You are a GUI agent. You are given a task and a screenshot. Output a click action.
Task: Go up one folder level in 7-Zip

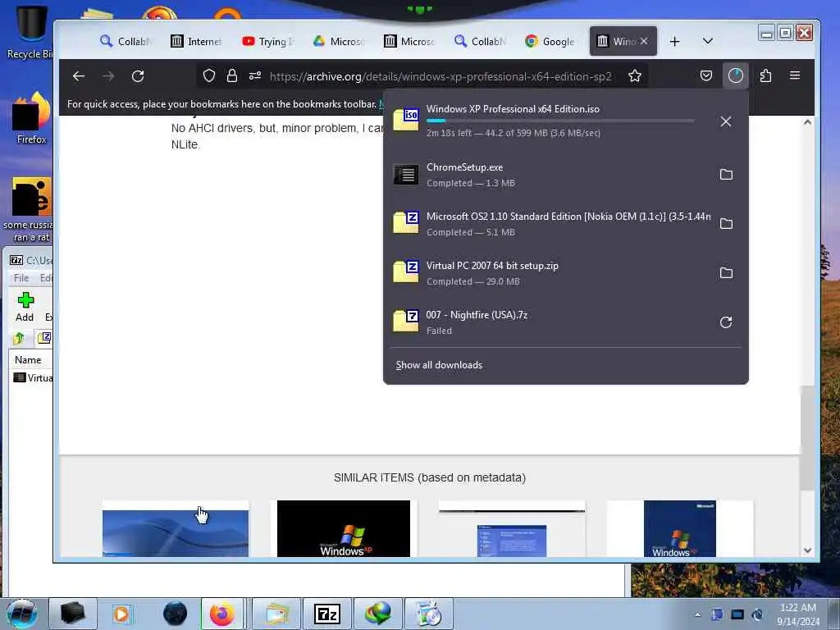click(19, 338)
